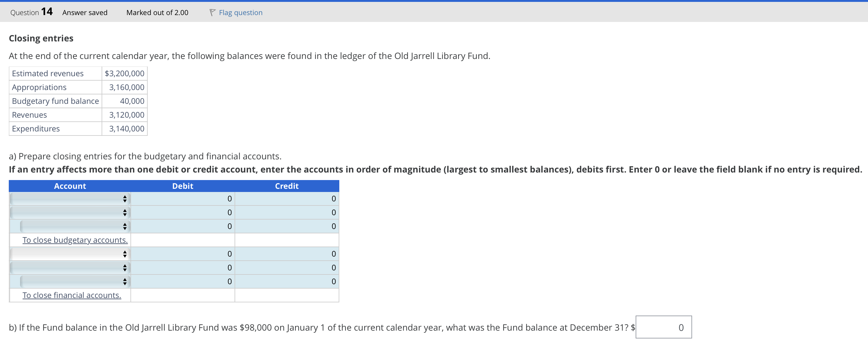Click second row debit input field

pyautogui.click(x=183, y=212)
